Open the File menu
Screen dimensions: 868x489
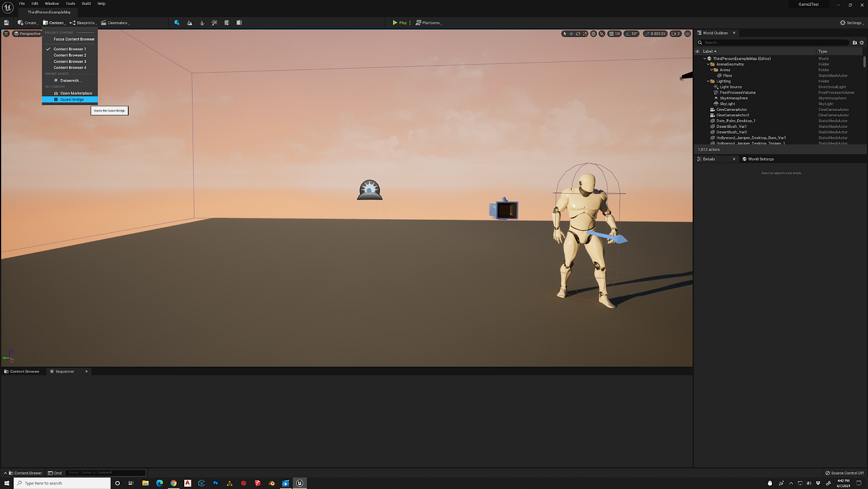tap(22, 4)
